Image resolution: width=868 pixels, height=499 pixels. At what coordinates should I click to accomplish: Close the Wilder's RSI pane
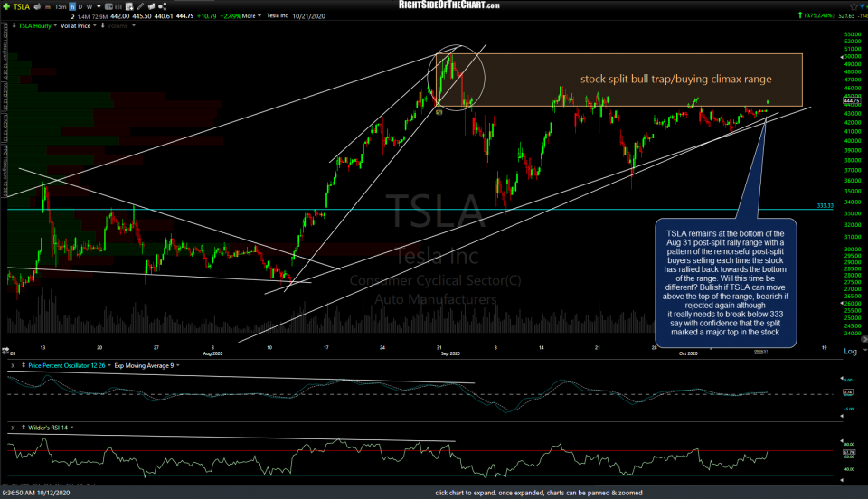click(13, 428)
